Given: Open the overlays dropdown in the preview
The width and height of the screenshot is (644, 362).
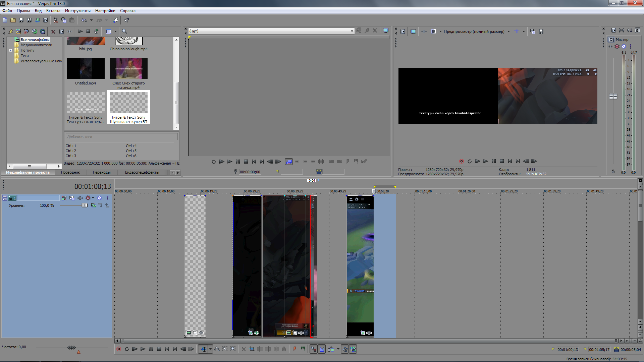Looking at the screenshot, I should [523, 32].
